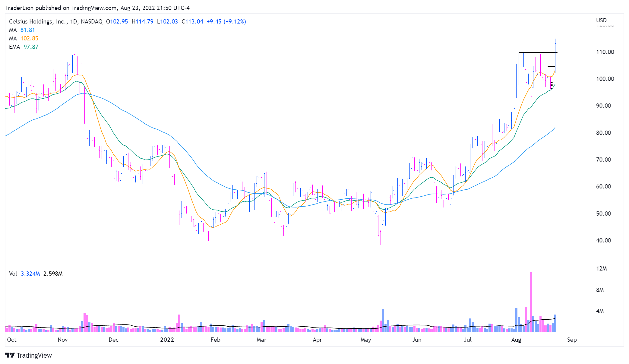The image size is (629, 364).
Task: Click the 12M volume axis label
Action: point(601,268)
